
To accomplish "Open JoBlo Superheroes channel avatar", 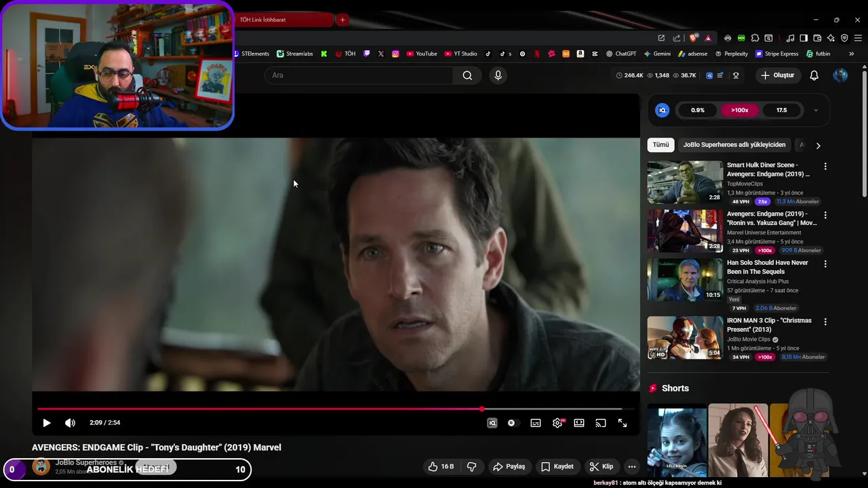I will [x=41, y=466].
